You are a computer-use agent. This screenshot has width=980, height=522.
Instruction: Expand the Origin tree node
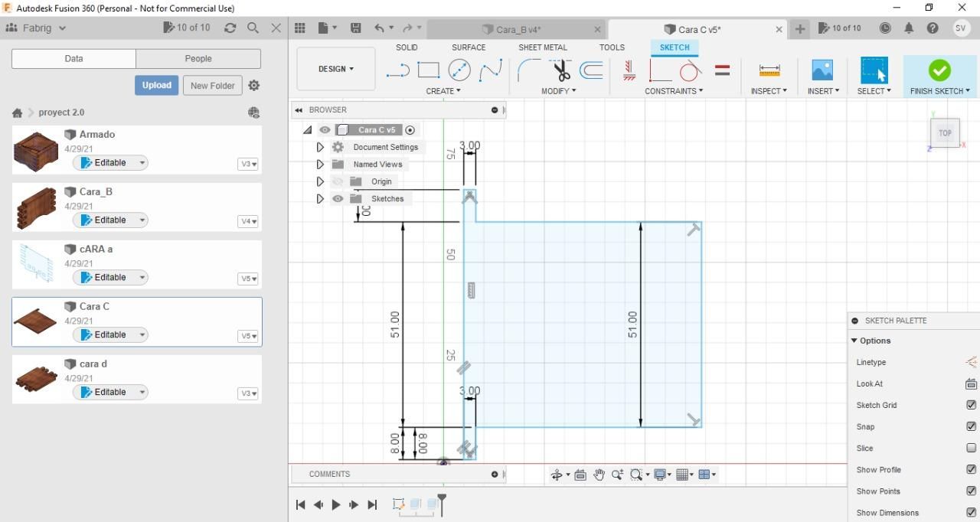(320, 181)
